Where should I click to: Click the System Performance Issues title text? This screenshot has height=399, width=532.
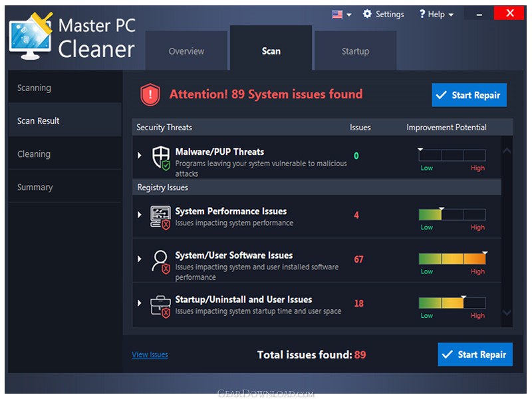click(x=231, y=211)
